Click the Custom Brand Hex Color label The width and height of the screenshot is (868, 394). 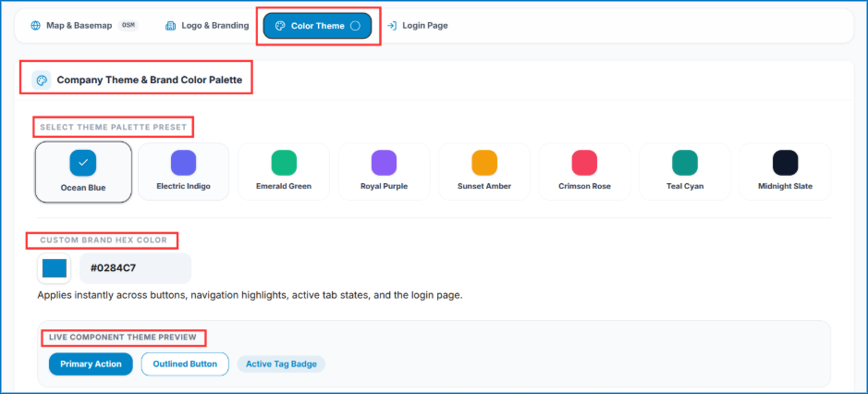point(104,240)
